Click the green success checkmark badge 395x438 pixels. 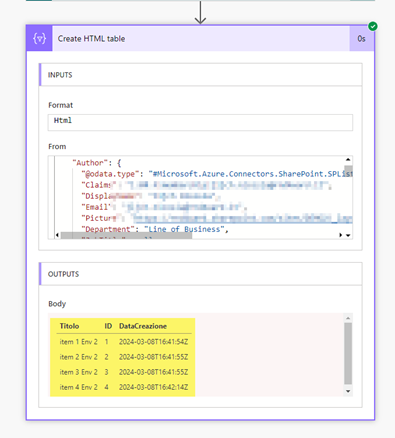click(373, 26)
